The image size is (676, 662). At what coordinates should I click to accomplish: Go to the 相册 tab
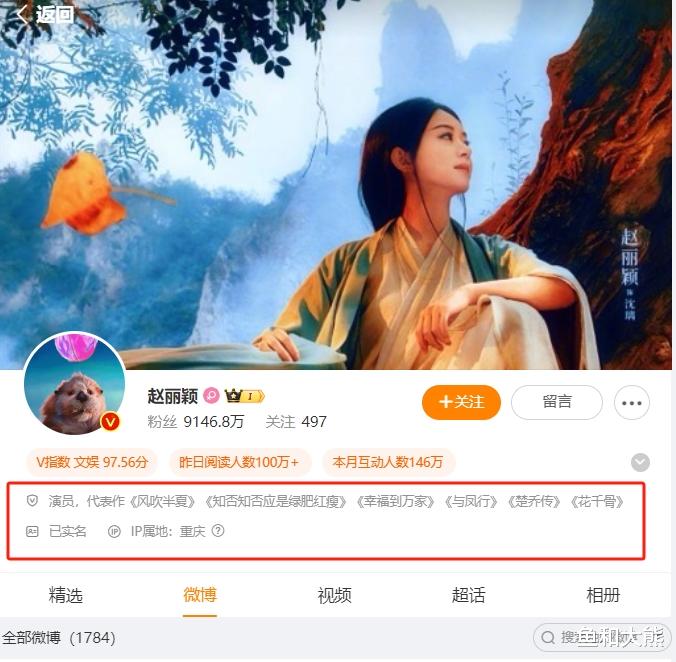[603, 595]
